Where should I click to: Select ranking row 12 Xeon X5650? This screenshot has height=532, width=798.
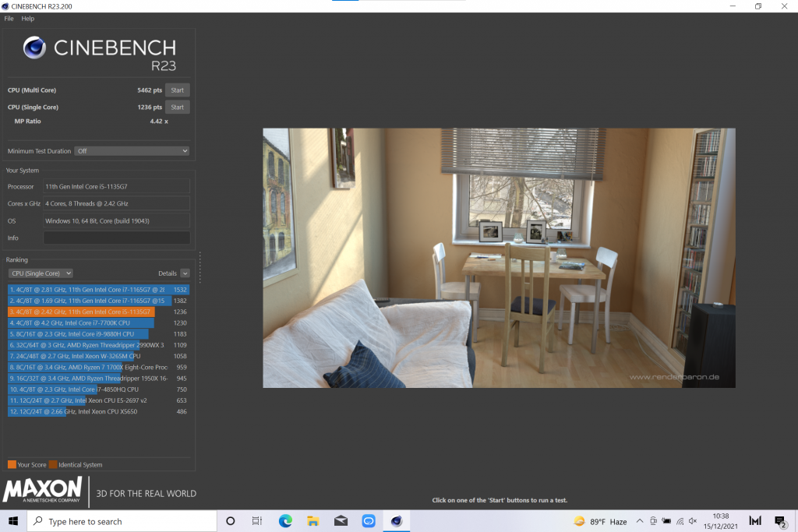(x=98, y=411)
